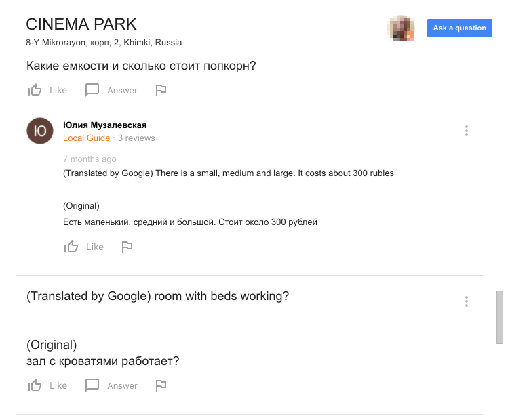This screenshot has width=510, height=420.
Task: Open three-dot menu for Юлия Музалевская's answer
Action: [467, 131]
